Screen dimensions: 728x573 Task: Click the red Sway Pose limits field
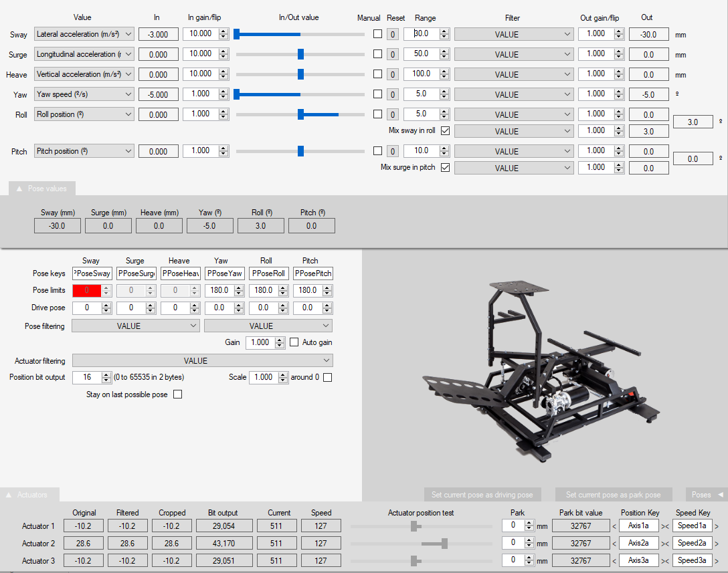[87, 290]
